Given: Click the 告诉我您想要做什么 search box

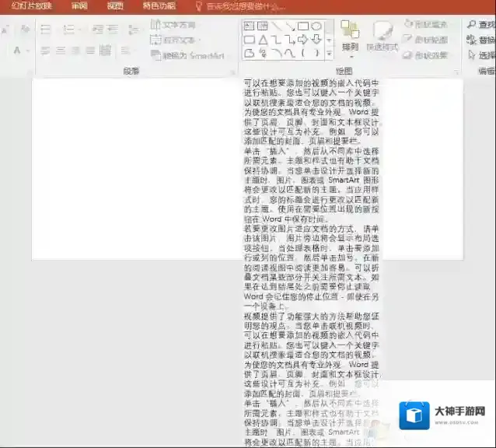Looking at the screenshot, I should (x=240, y=6).
